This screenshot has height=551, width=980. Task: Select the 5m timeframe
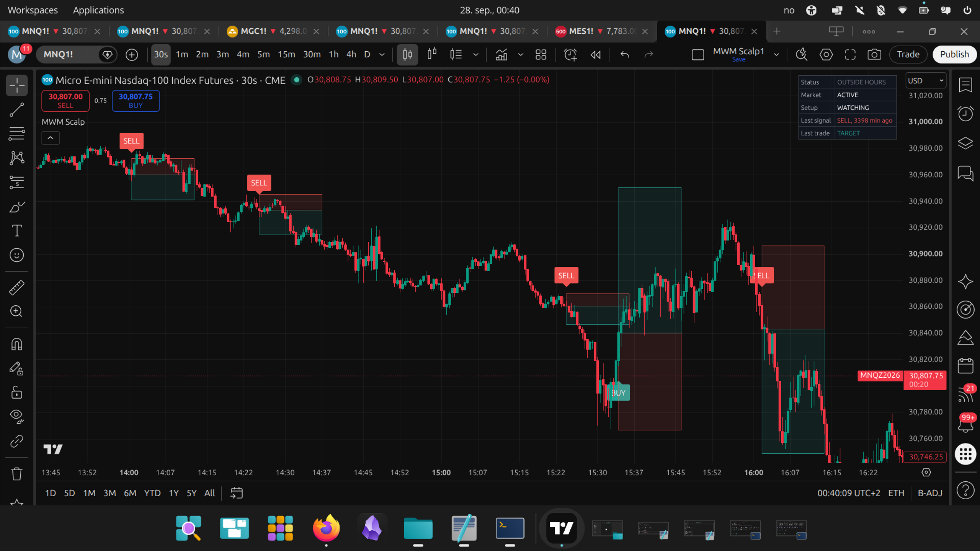(x=263, y=54)
